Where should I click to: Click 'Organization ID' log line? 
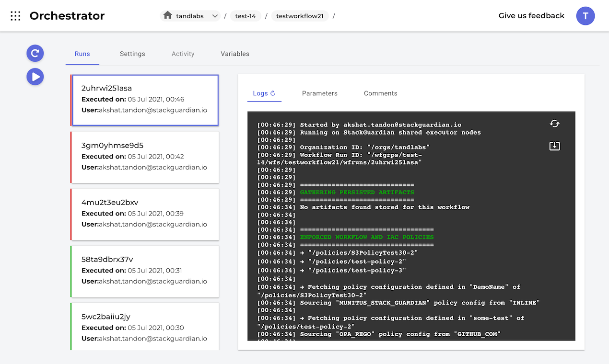[343, 148]
